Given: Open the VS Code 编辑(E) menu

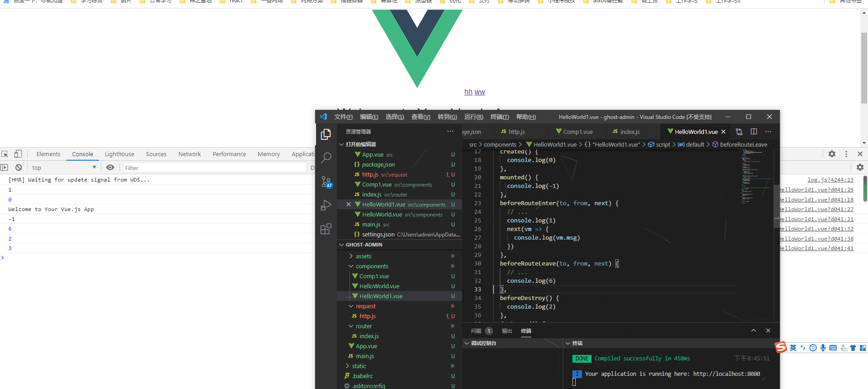Looking at the screenshot, I should tap(369, 117).
